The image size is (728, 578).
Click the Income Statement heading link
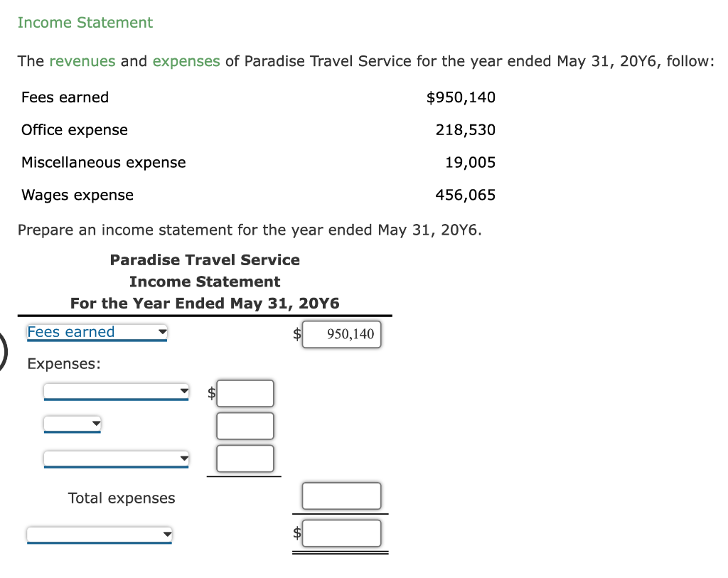tap(85, 23)
